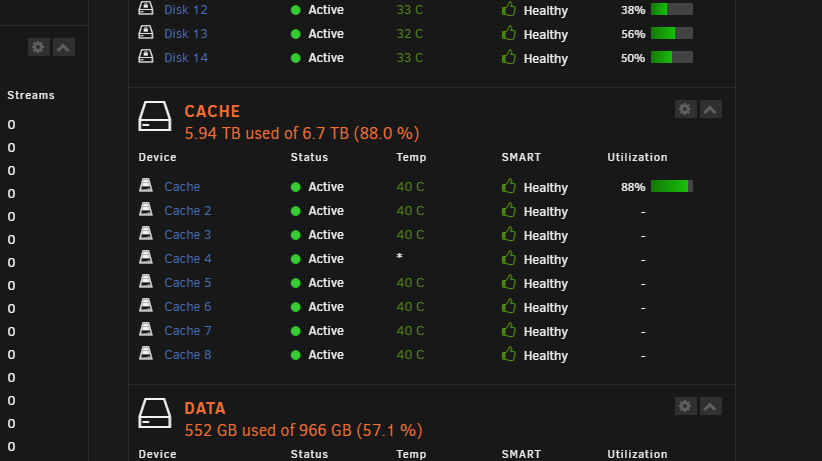Click the Active status text for Cache 5

[326, 283]
